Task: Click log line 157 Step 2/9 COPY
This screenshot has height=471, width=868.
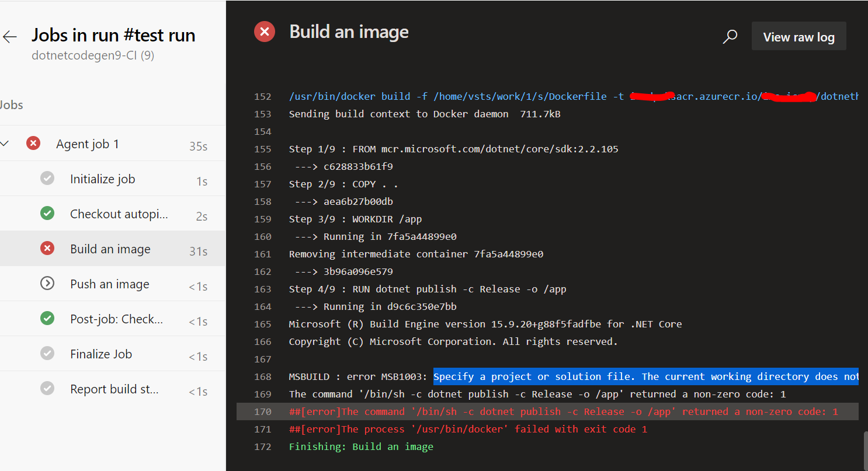Action: 343,184
